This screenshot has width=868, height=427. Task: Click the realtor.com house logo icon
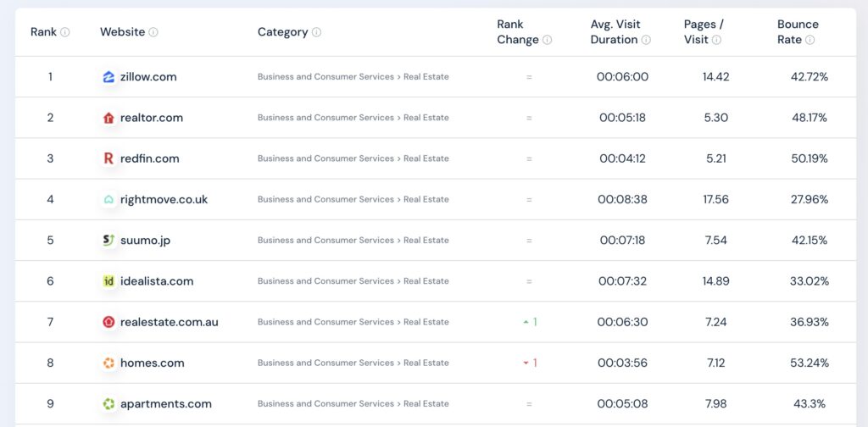coord(108,118)
